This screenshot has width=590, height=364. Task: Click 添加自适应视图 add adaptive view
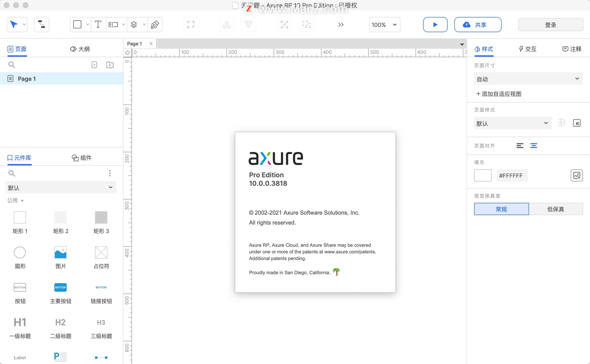(x=499, y=94)
